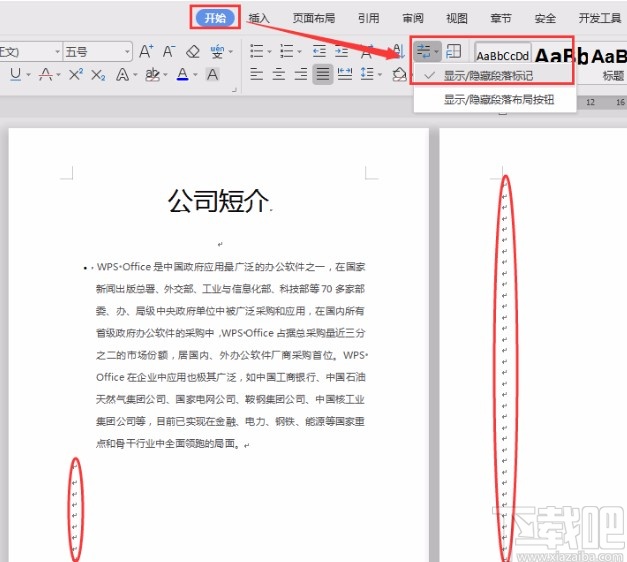Click the line spacing icon
Screen dimensions: 627x562
click(367, 74)
